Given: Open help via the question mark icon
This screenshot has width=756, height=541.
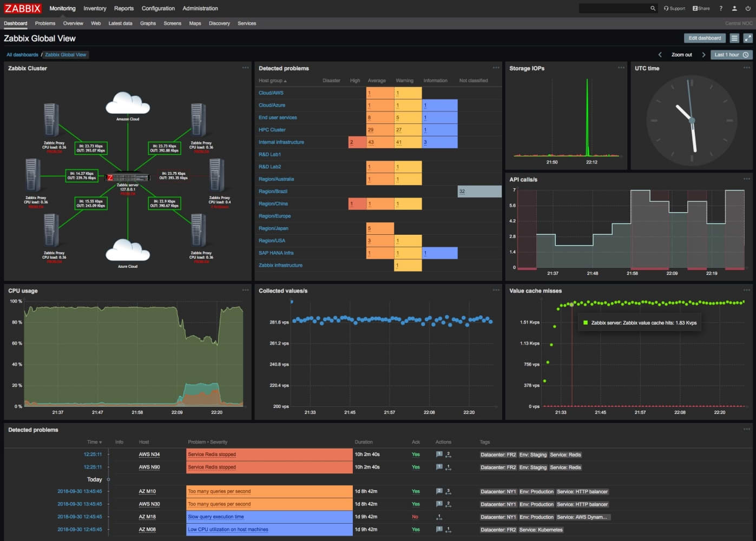Looking at the screenshot, I should click(720, 8).
